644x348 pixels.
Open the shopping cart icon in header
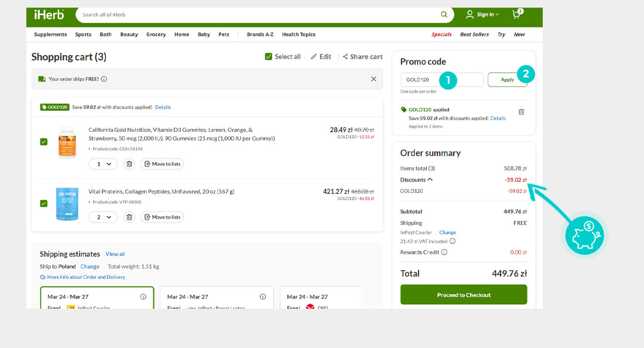517,15
